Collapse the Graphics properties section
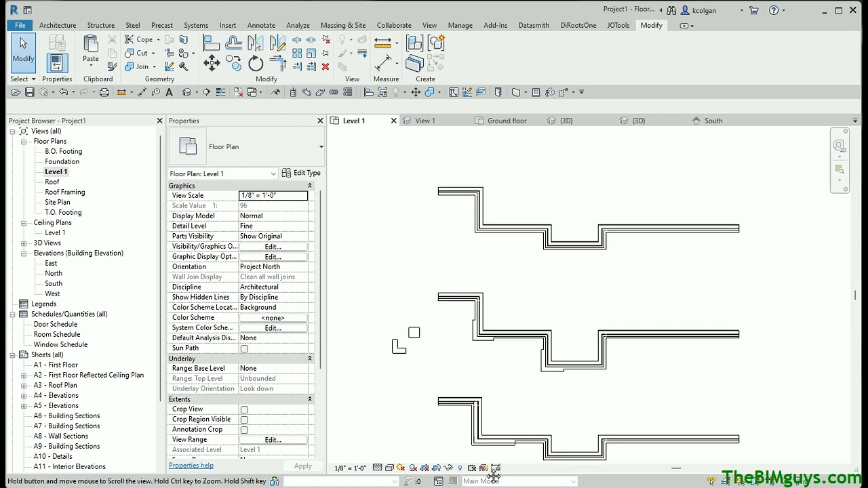 tap(310, 186)
